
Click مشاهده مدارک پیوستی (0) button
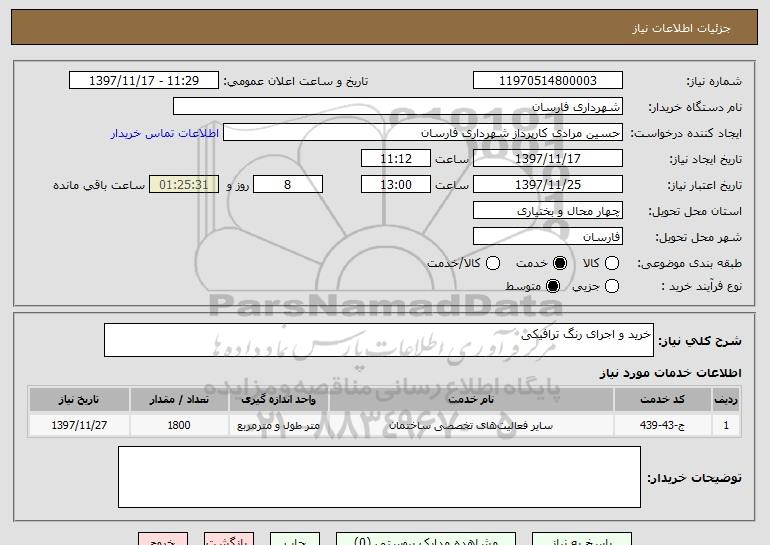(x=426, y=539)
